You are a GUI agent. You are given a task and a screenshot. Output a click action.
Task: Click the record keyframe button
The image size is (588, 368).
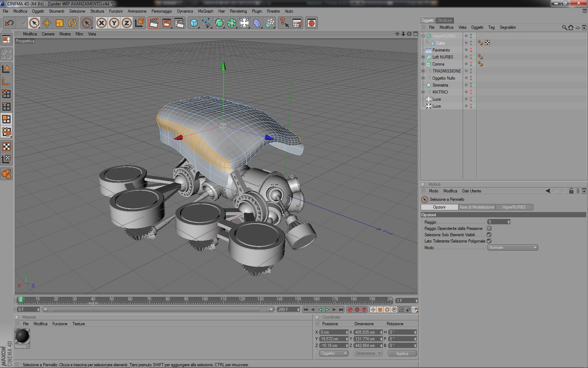click(350, 309)
